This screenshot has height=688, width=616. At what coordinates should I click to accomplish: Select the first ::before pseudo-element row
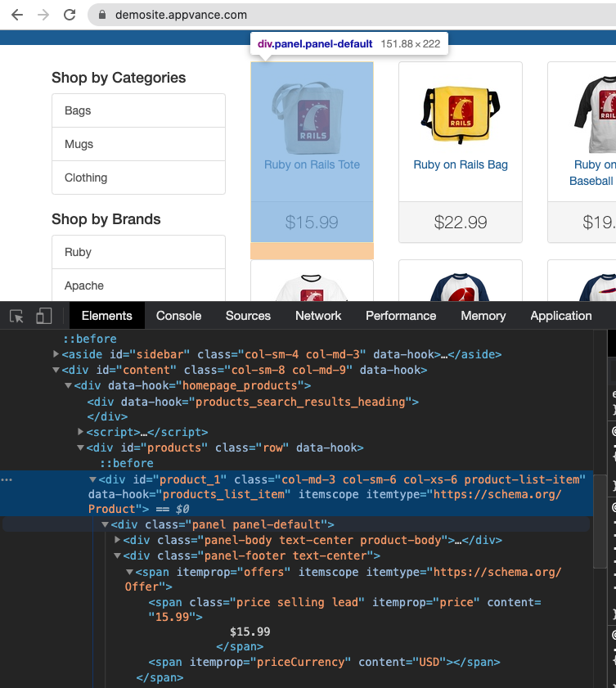(x=89, y=339)
